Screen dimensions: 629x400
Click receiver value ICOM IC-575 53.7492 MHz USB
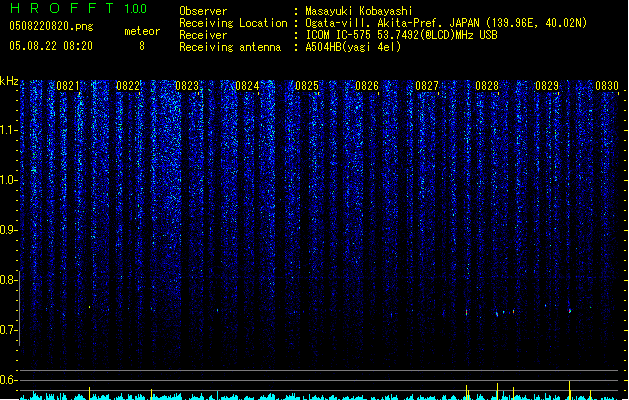pyautogui.click(x=401, y=35)
